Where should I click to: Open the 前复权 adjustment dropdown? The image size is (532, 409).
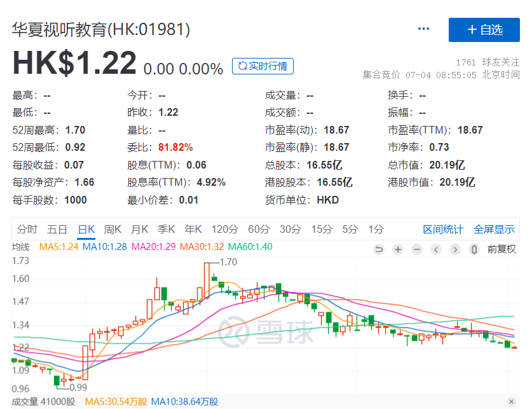tap(501, 249)
